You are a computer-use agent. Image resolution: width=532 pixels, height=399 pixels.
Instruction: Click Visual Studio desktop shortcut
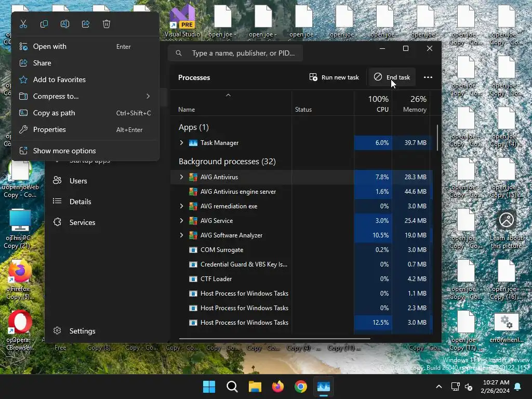click(x=182, y=21)
